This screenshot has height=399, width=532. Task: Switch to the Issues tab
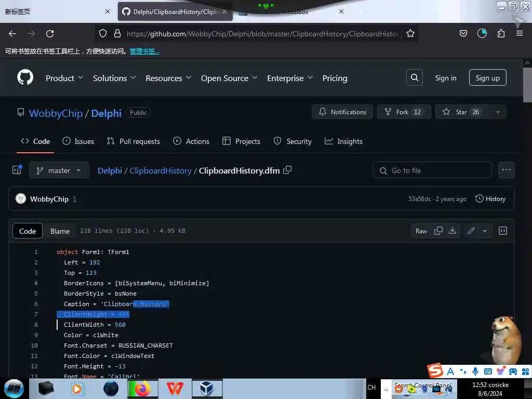pos(78,141)
